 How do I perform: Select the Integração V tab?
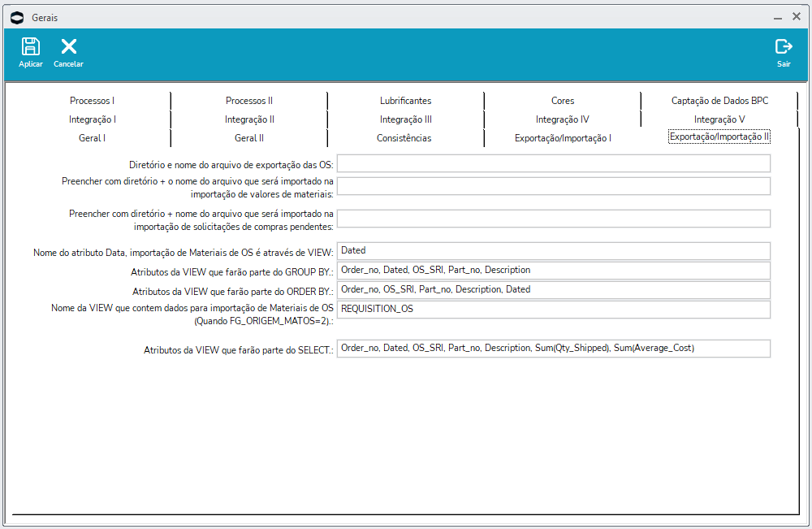719,119
